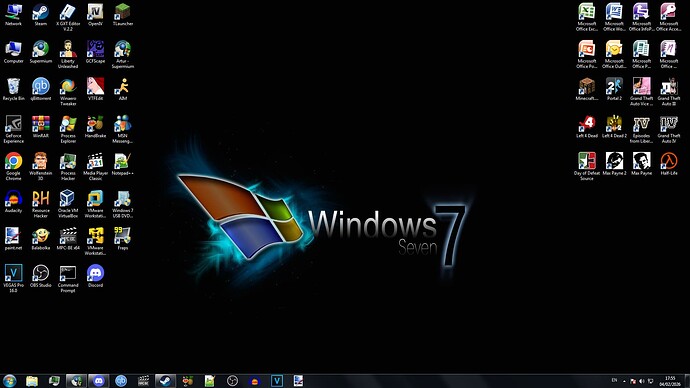Select the Portal 2 shortcut
690x388 pixels.
(614, 89)
